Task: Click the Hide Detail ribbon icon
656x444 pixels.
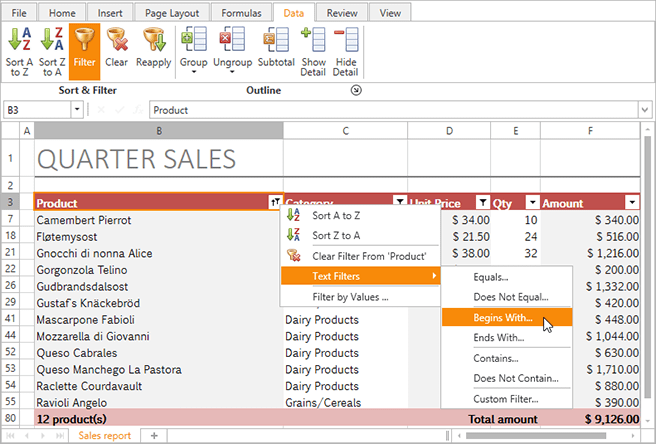Action: click(346, 52)
